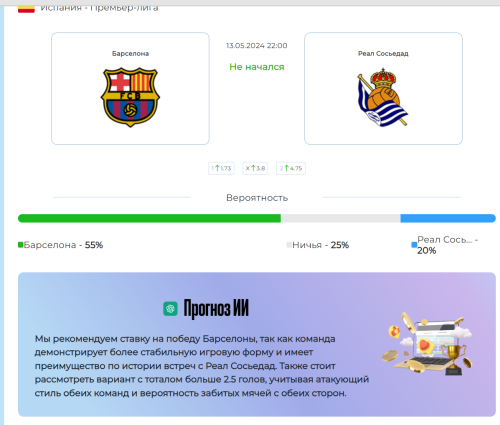500x425 pixels.
Task: Select the away win odds 4.75 button
Action: 291,168
